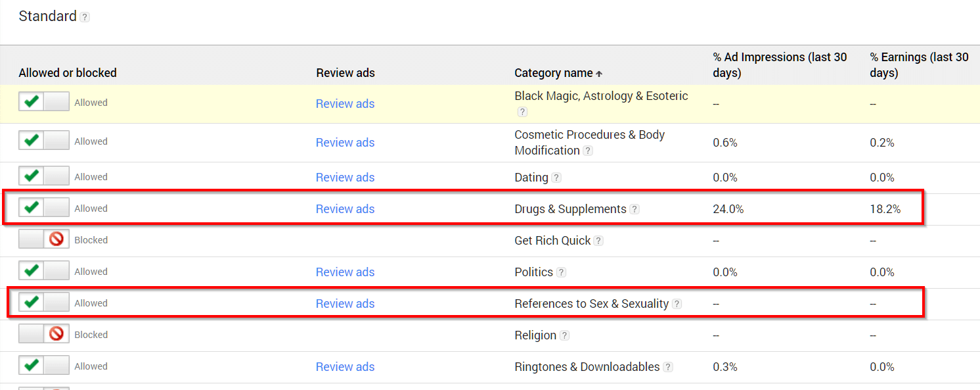Toggle Drugs & Supplements allowed switch
The height and width of the screenshot is (390, 980).
[44, 208]
